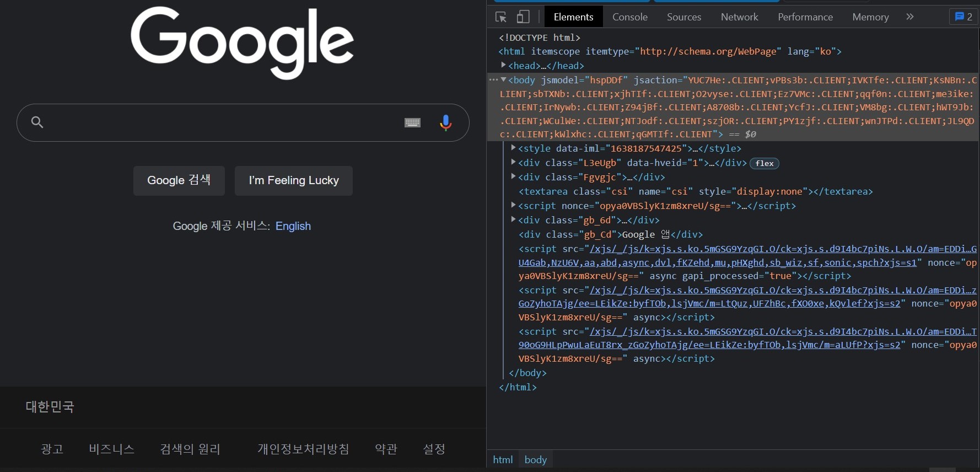980x472 pixels.
Task: Select the inspect element picker icon
Action: click(501, 17)
